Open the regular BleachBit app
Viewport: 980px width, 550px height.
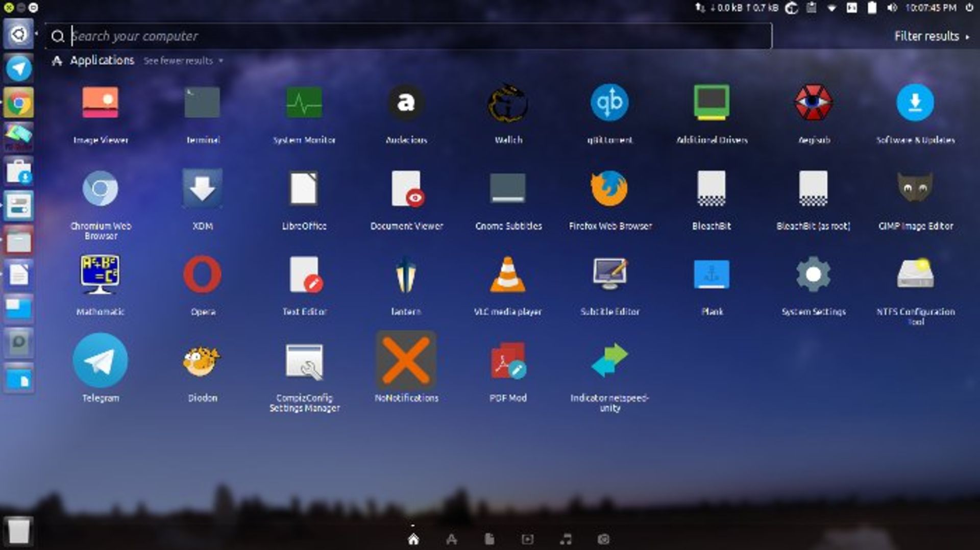(712, 189)
